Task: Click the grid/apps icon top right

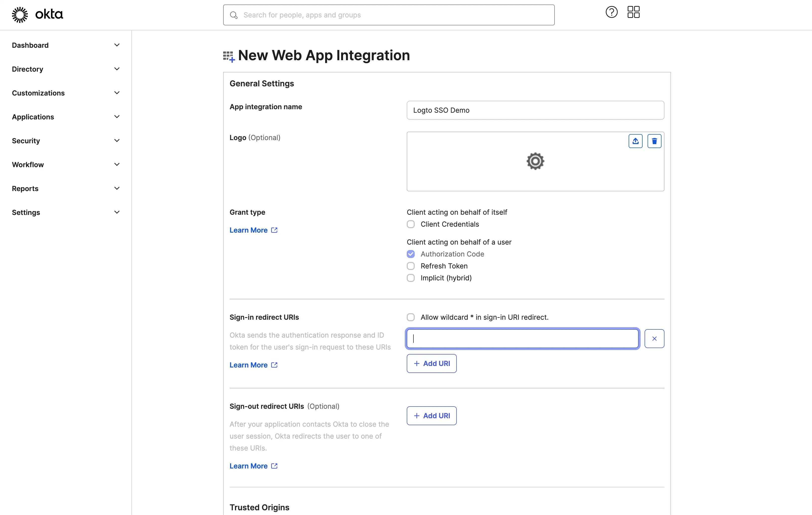Action: [x=634, y=12]
